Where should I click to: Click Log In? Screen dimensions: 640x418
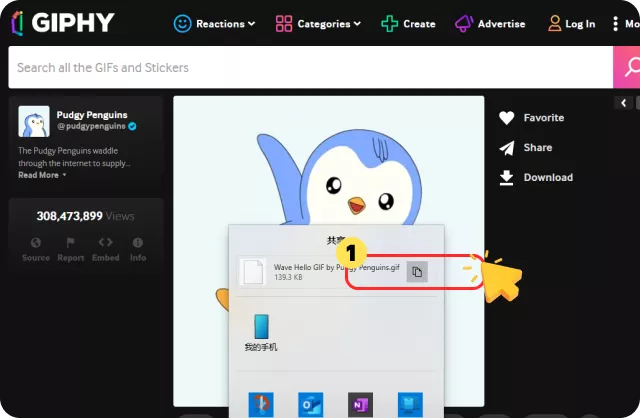[580, 24]
